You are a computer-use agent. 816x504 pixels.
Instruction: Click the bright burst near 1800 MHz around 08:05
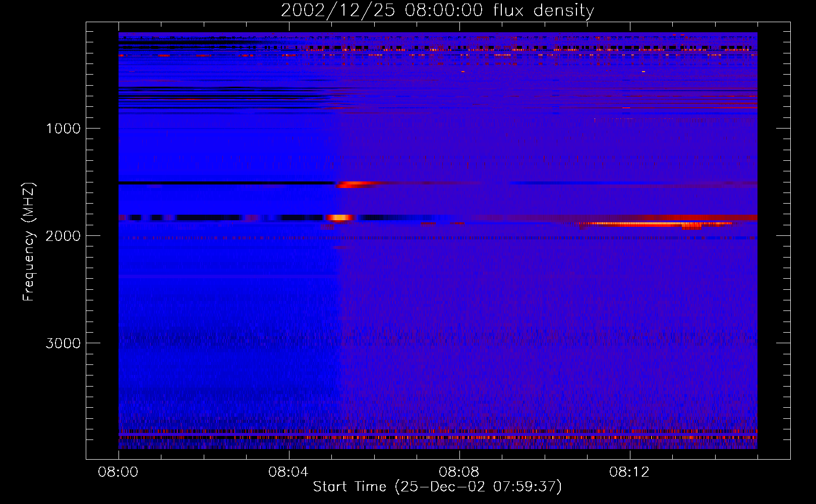coord(340,218)
